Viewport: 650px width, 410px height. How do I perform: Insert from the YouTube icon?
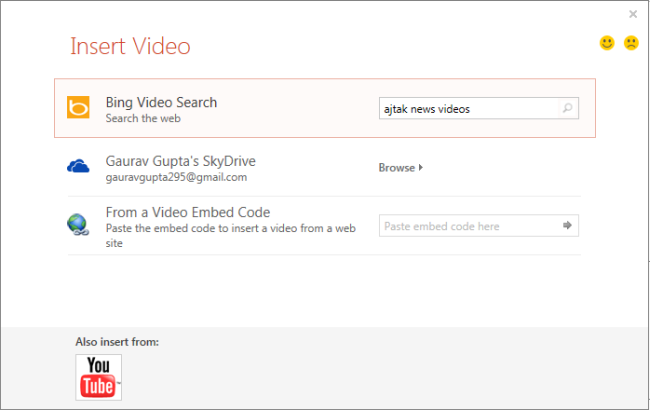click(x=98, y=376)
